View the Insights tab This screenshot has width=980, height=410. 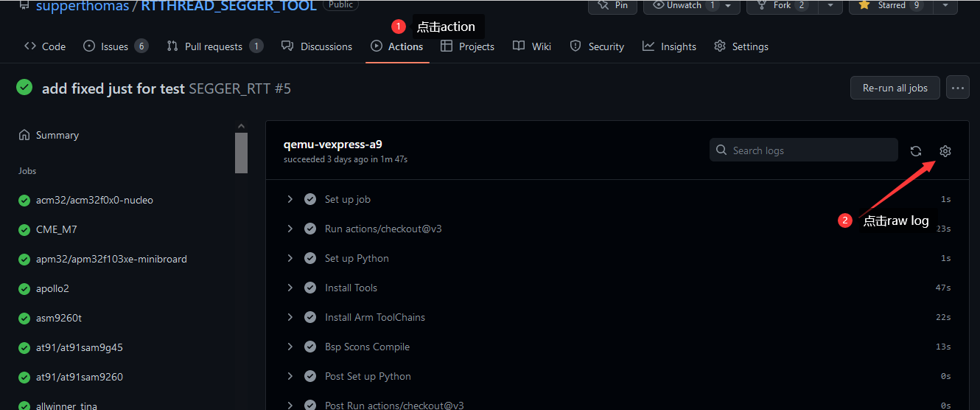coord(669,46)
